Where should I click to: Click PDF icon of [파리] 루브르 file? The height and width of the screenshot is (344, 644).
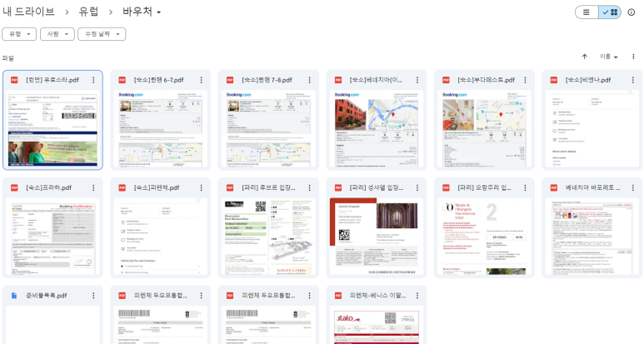coord(230,187)
